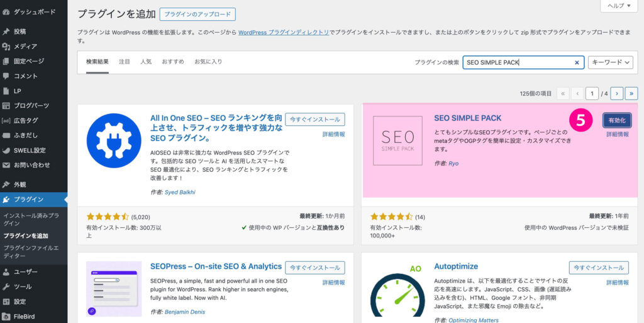Viewport: 644px width, 323px height.
Task: Switch to the Popular (人気) tab
Action: (146, 62)
